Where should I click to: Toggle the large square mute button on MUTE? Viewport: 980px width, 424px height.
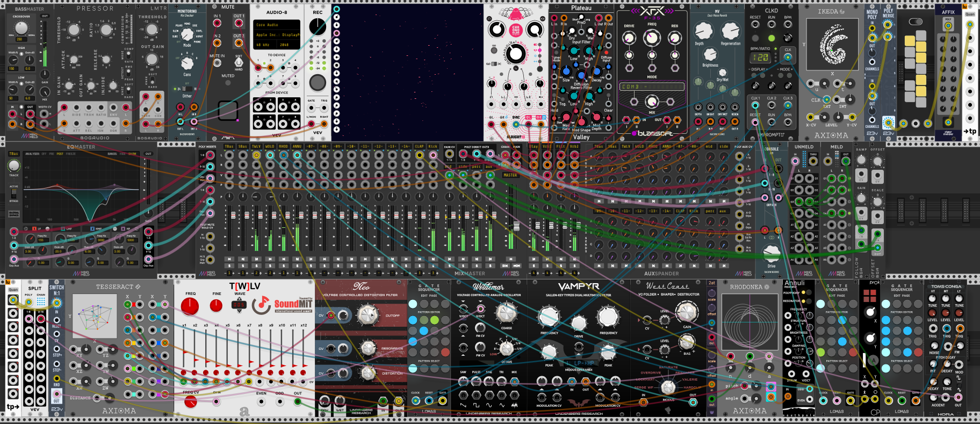[228, 111]
